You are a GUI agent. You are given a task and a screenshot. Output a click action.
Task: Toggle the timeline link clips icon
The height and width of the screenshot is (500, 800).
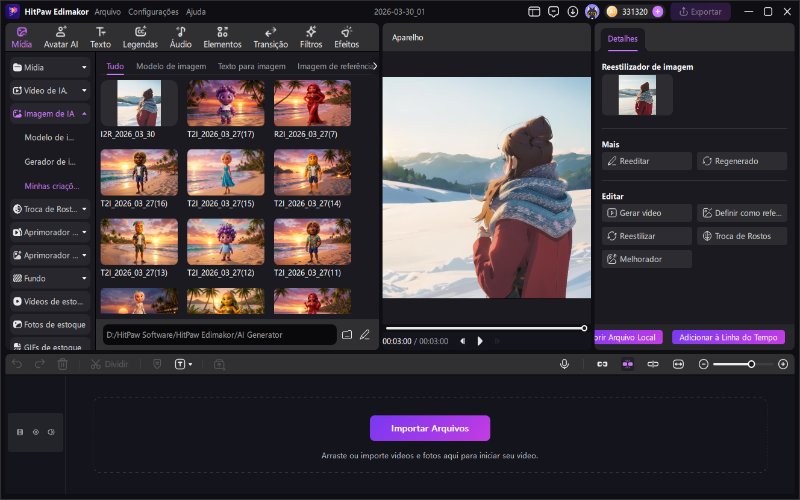(x=602, y=364)
